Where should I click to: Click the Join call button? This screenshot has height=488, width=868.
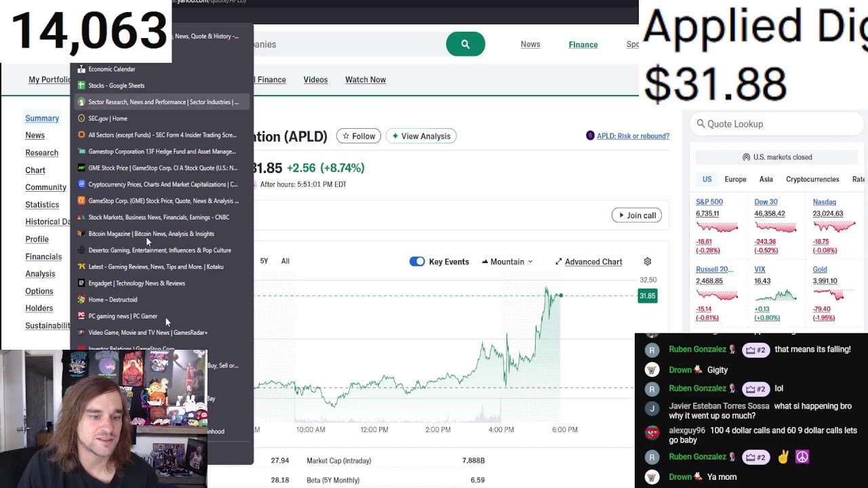click(636, 216)
